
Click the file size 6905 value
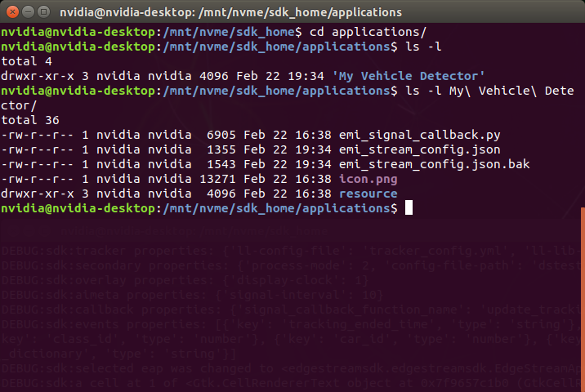point(221,135)
